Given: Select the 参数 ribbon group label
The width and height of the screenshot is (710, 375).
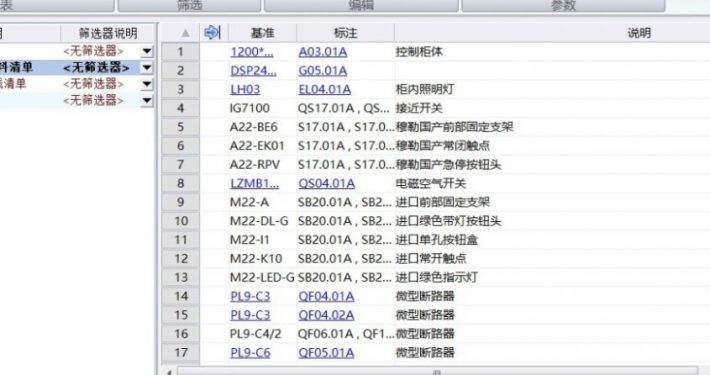Looking at the screenshot, I should 563,5.
